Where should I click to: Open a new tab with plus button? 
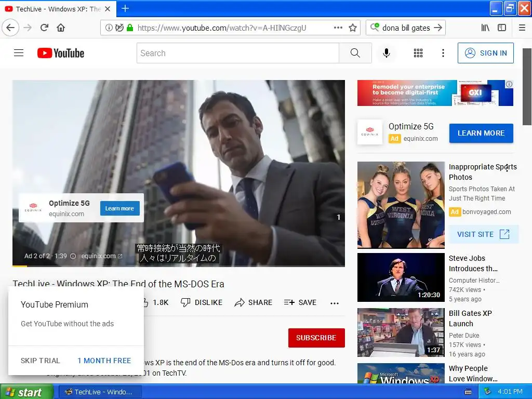[x=125, y=8]
